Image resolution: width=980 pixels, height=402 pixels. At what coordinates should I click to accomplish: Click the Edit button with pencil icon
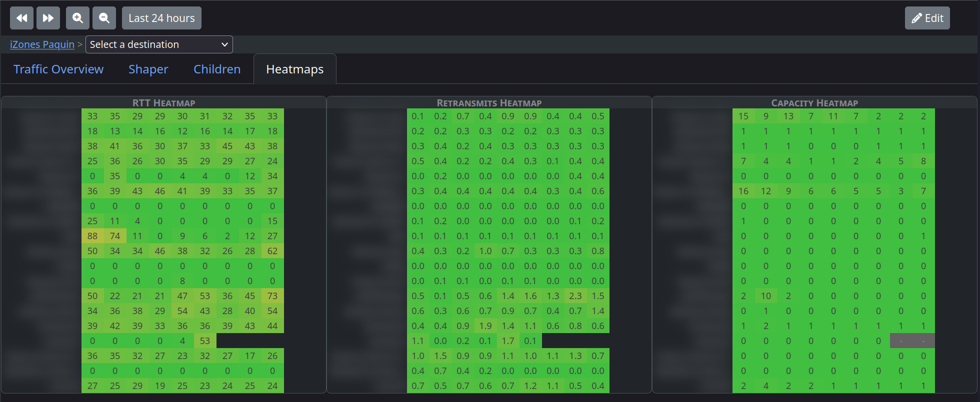tap(927, 18)
